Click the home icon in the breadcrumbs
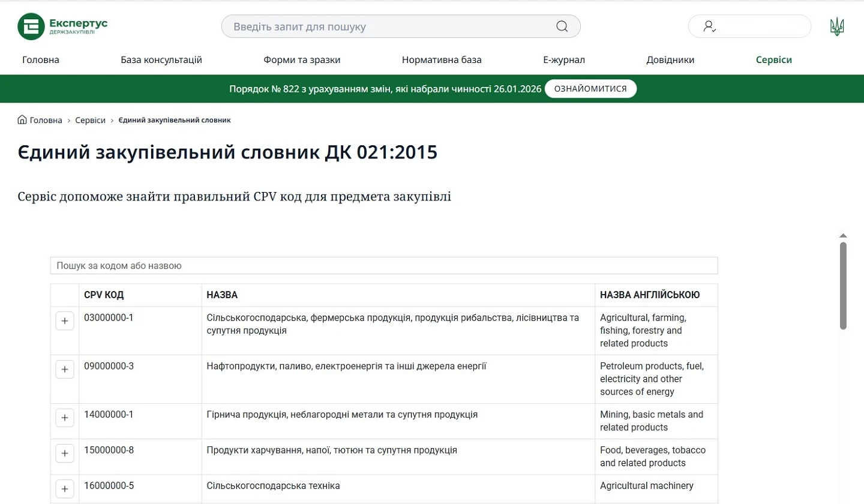 [21, 120]
